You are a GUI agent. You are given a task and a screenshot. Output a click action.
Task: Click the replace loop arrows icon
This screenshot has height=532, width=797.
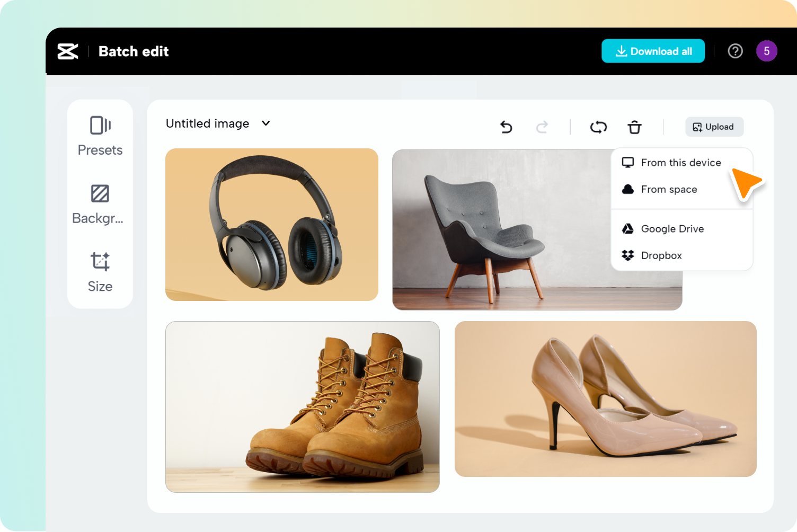[599, 127]
